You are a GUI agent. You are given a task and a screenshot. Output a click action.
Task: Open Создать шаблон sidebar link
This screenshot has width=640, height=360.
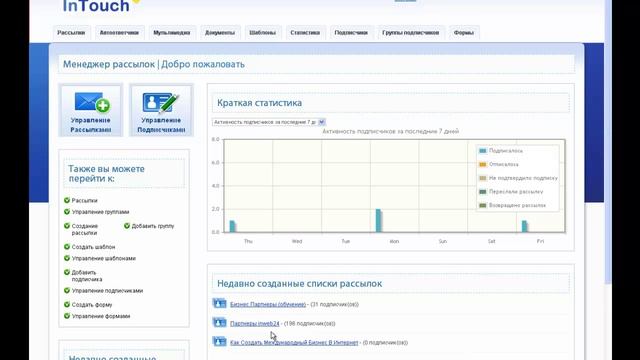click(93, 247)
